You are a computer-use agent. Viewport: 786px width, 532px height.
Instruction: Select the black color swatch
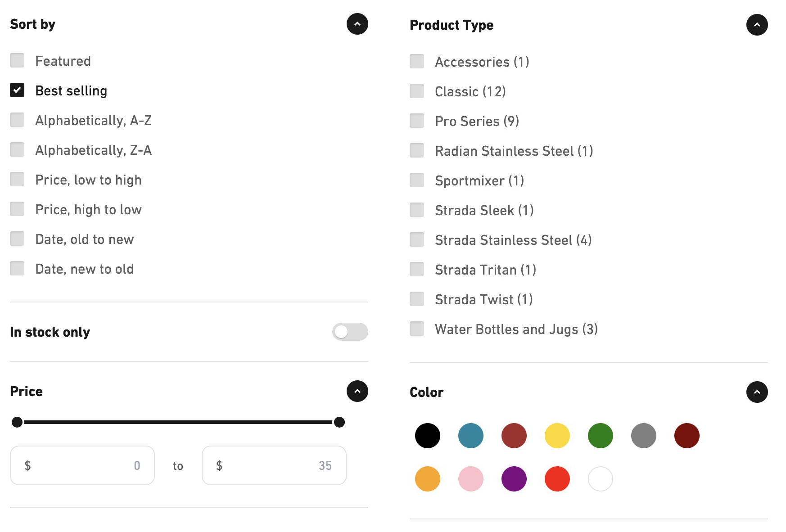[x=427, y=435]
